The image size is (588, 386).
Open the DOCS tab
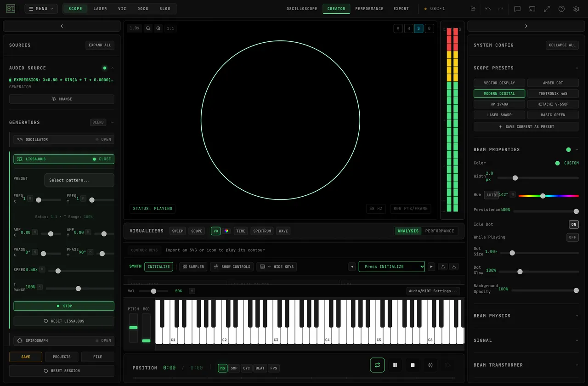coord(143,9)
